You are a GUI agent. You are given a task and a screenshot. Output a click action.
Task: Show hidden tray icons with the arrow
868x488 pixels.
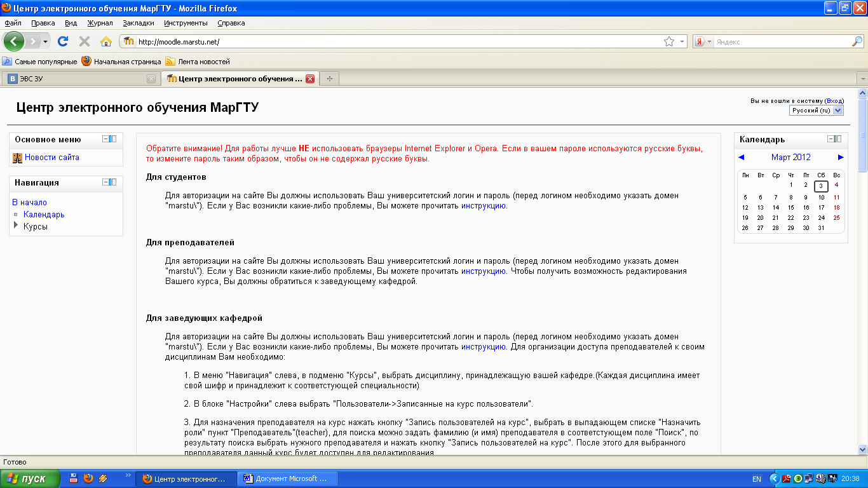click(774, 478)
